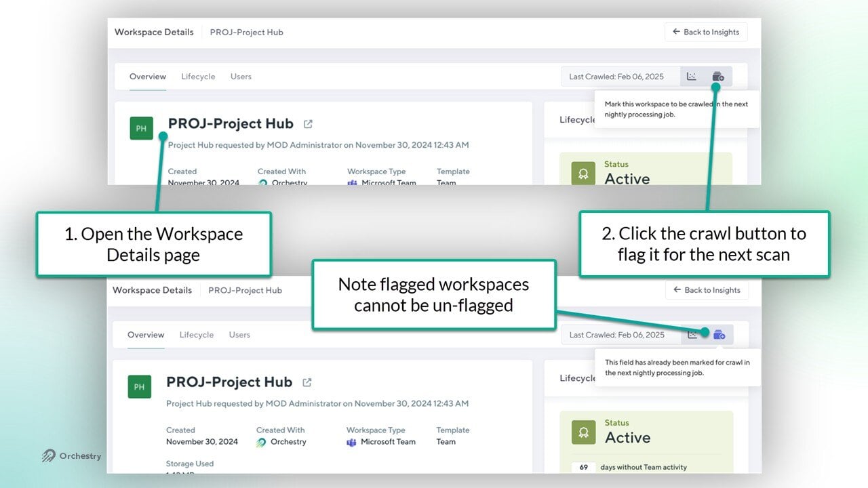Click the green PH avatar in upper screenshot
This screenshot has height=488, width=868.
[x=141, y=128]
